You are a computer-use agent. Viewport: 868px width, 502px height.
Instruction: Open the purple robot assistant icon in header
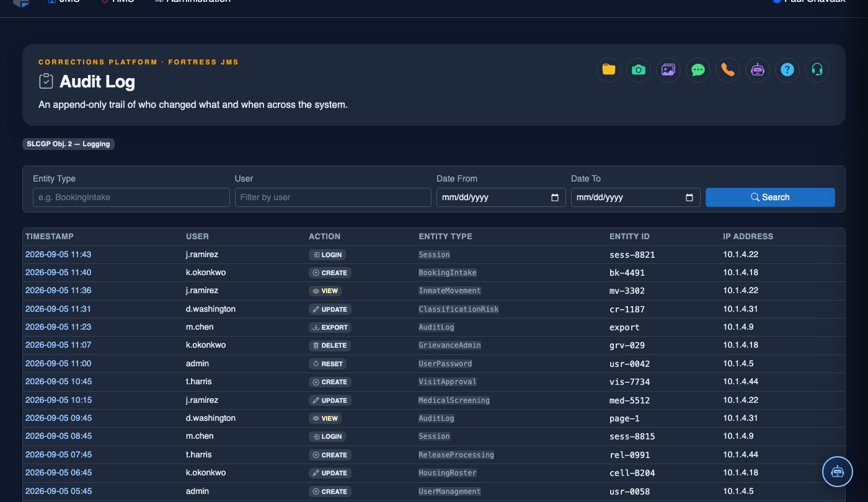pos(758,69)
